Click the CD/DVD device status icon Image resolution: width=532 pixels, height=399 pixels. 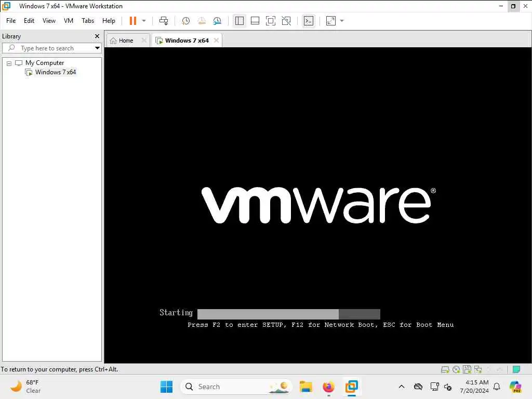click(x=456, y=369)
